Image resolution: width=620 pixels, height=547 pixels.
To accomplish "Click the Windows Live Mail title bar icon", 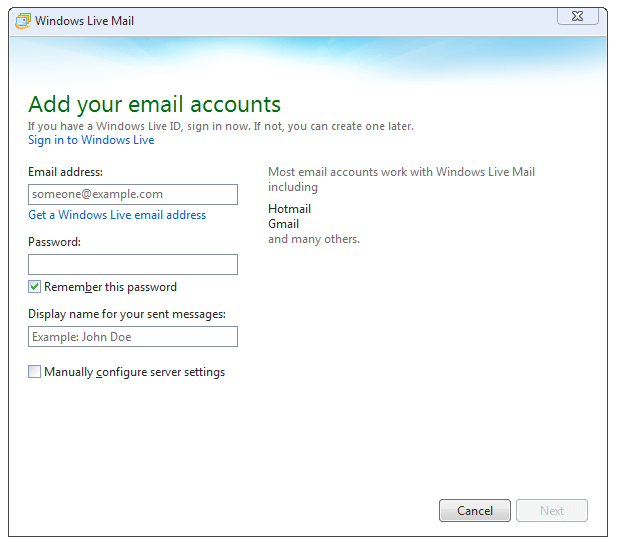I will (23, 21).
